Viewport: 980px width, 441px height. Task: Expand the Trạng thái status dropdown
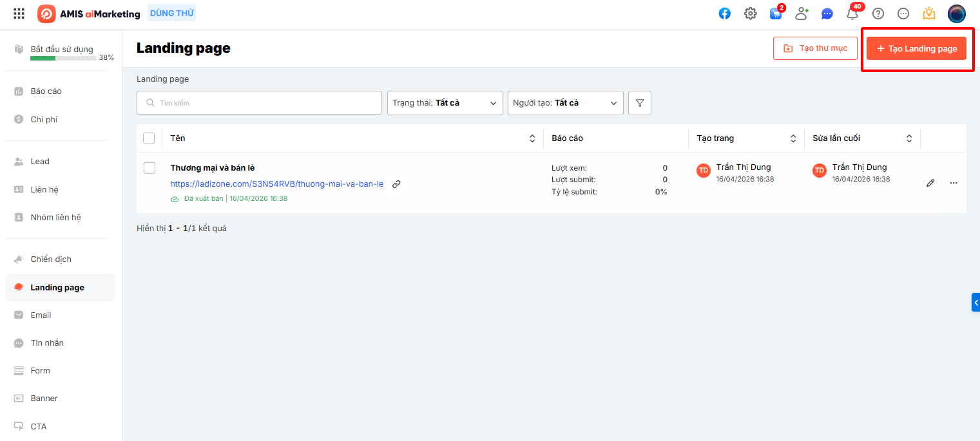[x=445, y=103]
